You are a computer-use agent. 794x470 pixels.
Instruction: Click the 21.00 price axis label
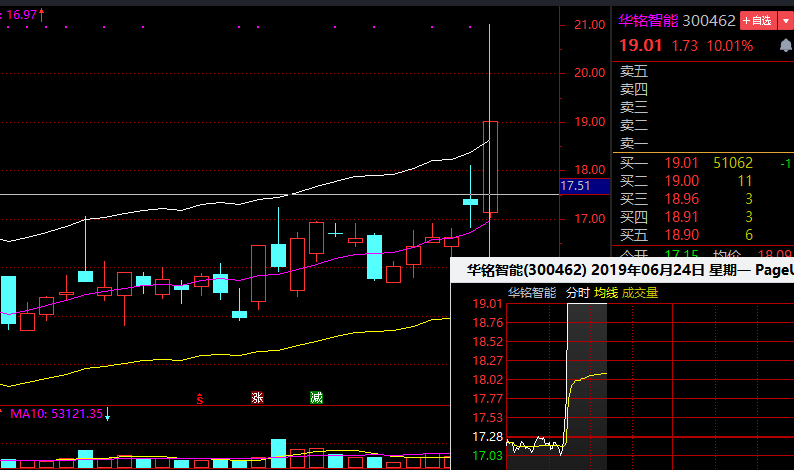pyautogui.click(x=589, y=25)
